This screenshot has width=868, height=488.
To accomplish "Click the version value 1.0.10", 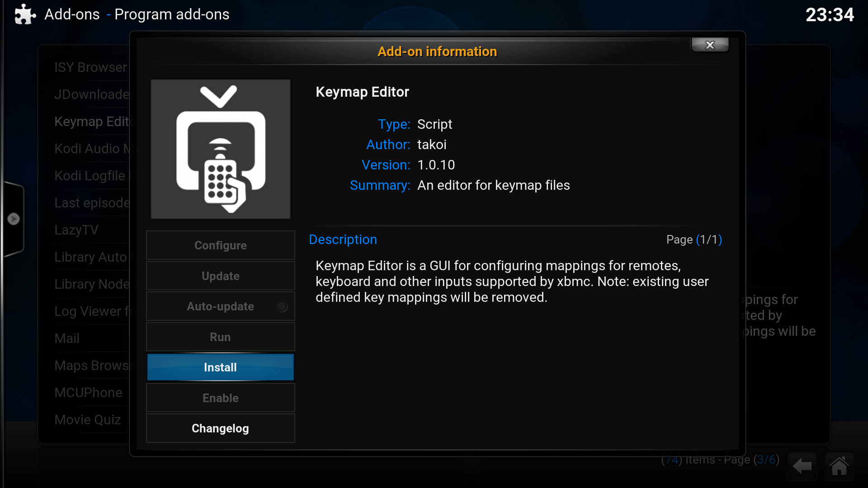I will pyautogui.click(x=436, y=165).
